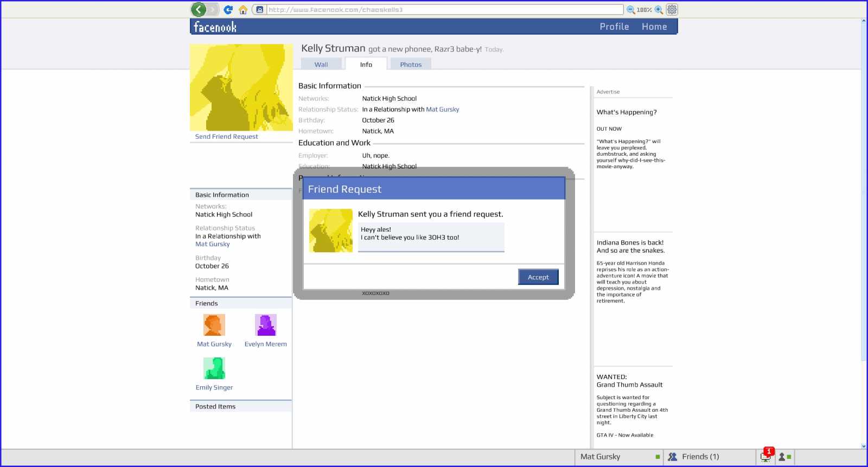Click GTA IV - Now Available text
The width and height of the screenshot is (868, 467).
point(625,436)
